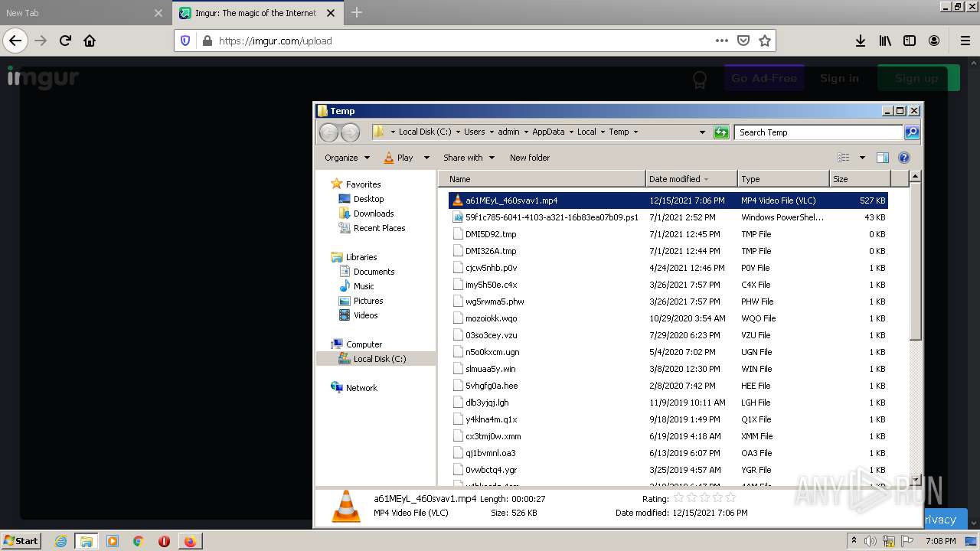Sort by the Size column header
Image resolution: width=980 pixels, height=551 pixels.
(x=860, y=179)
